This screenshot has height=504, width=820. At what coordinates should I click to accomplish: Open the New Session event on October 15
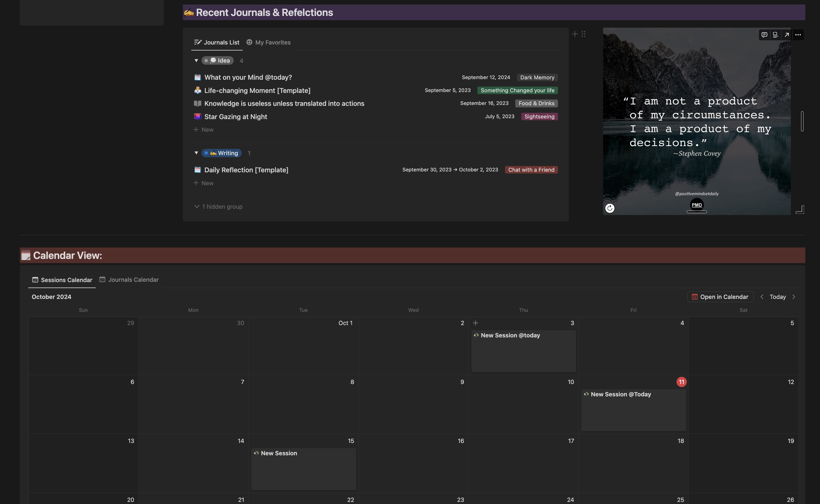(303, 469)
